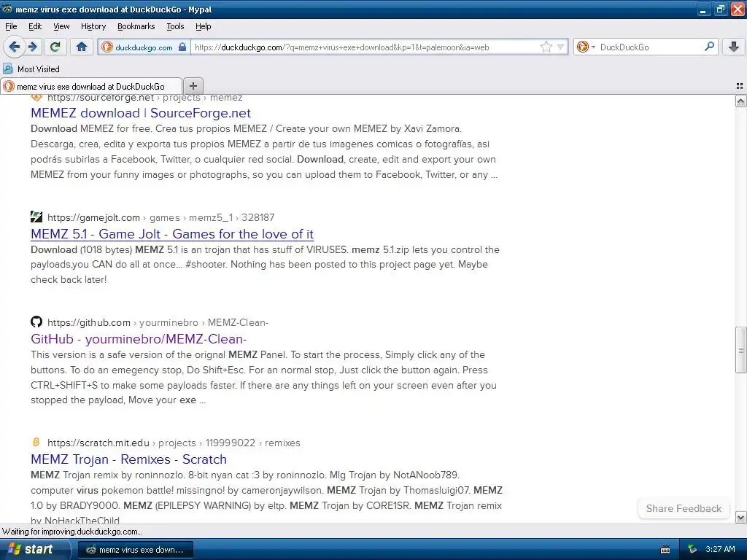Click the scroll down arrow
747x560 pixels.
click(740, 517)
